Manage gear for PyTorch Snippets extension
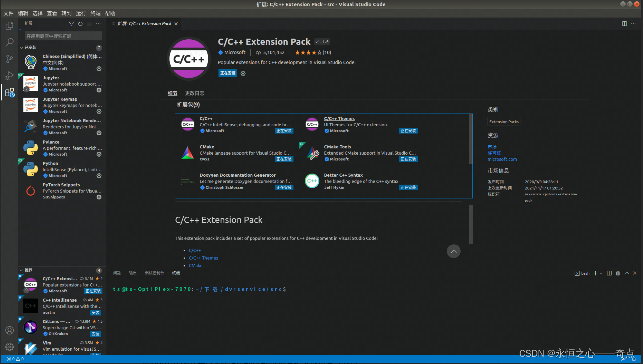This screenshot has width=643, height=364. click(99, 197)
